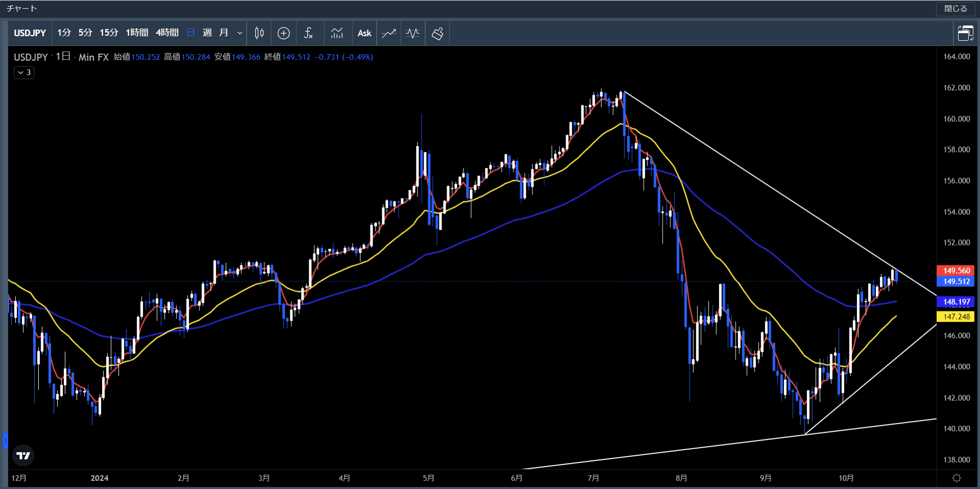
Task: Open the candlestick chart type menu
Action: 259,33
